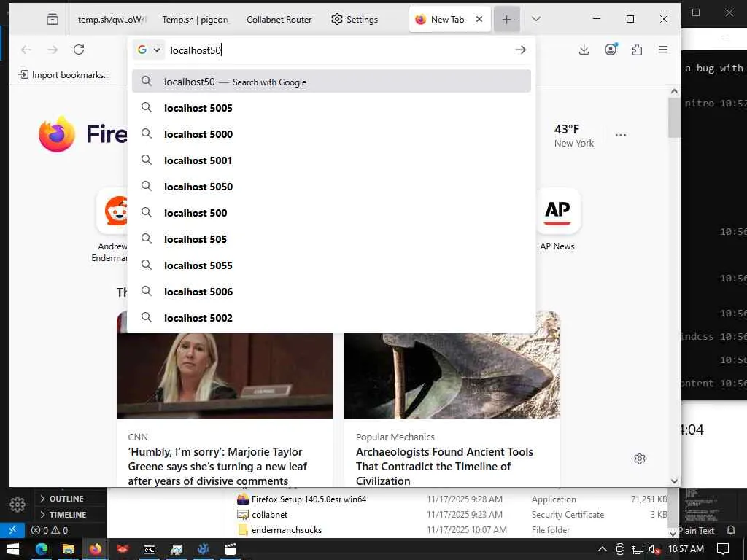Open VS Code errors and warnings status
Viewport: 747px width, 560px height.
point(50,530)
